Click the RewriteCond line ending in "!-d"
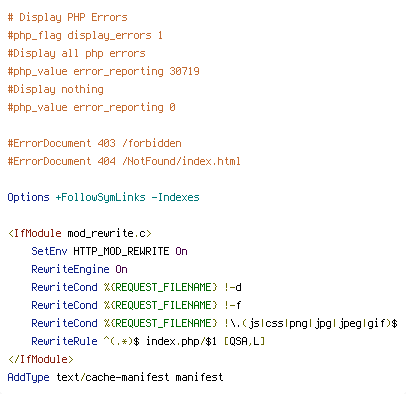Viewport: 406px width, 394px height. [137, 287]
